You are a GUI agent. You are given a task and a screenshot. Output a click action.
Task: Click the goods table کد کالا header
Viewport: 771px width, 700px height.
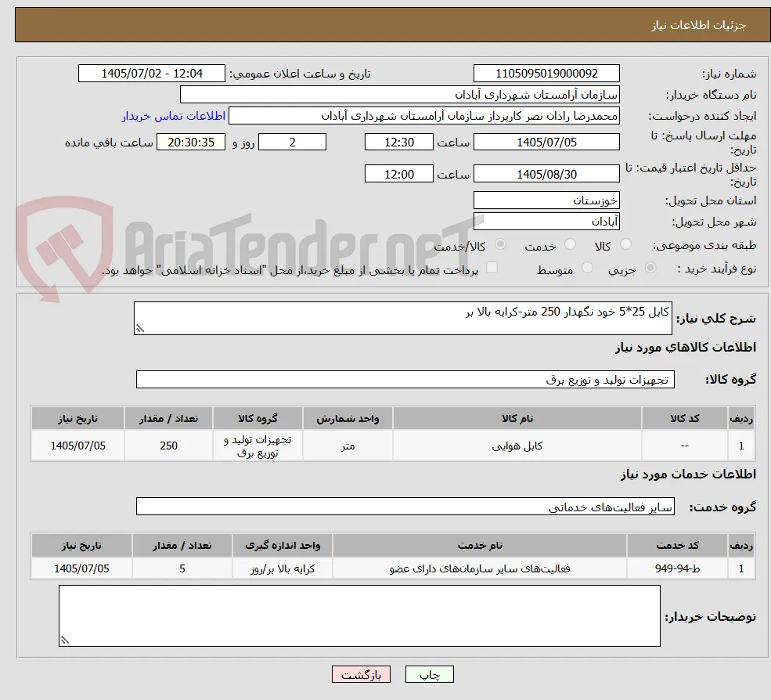coord(685,419)
